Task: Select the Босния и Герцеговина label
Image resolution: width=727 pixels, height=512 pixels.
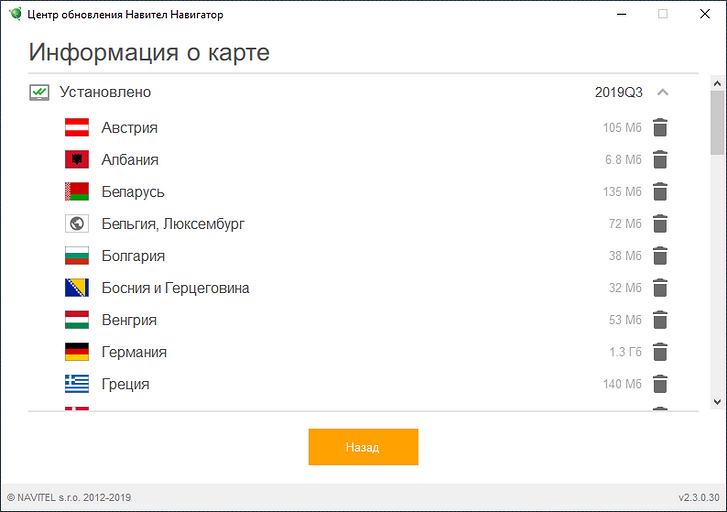Action: (x=176, y=288)
